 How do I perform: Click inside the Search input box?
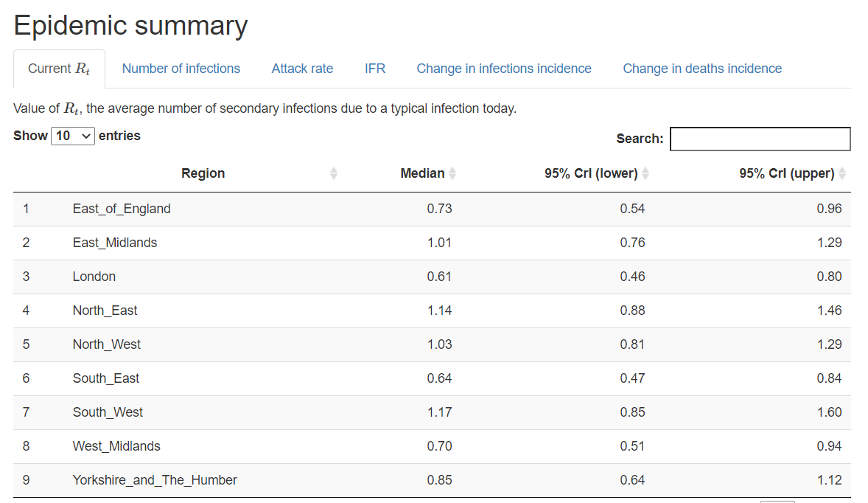(x=760, y=139)
